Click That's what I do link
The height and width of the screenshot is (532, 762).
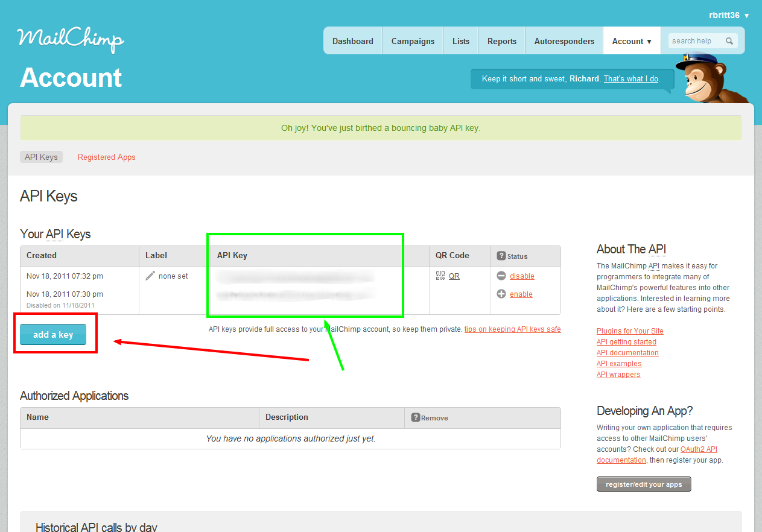pos(631,78)
